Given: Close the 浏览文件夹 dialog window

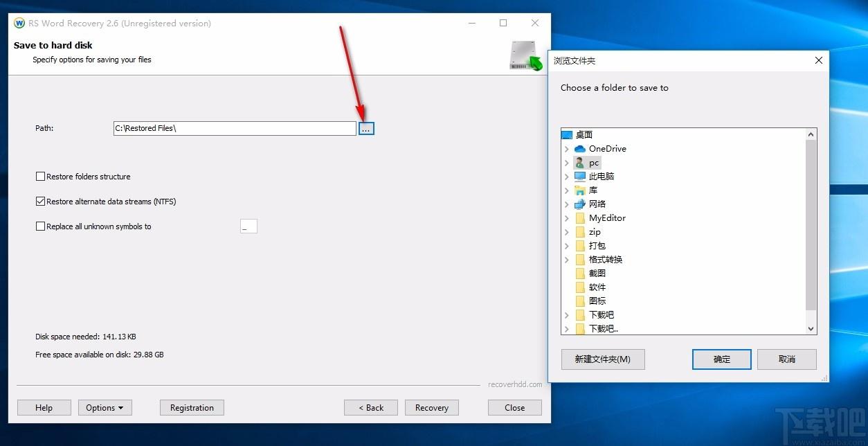Looking at the screenshot, I should pos(818,61).
